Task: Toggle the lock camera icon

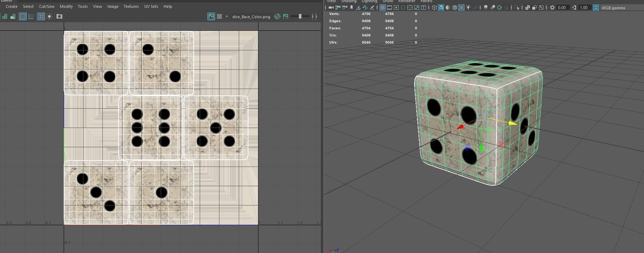Action: (338, 8)
